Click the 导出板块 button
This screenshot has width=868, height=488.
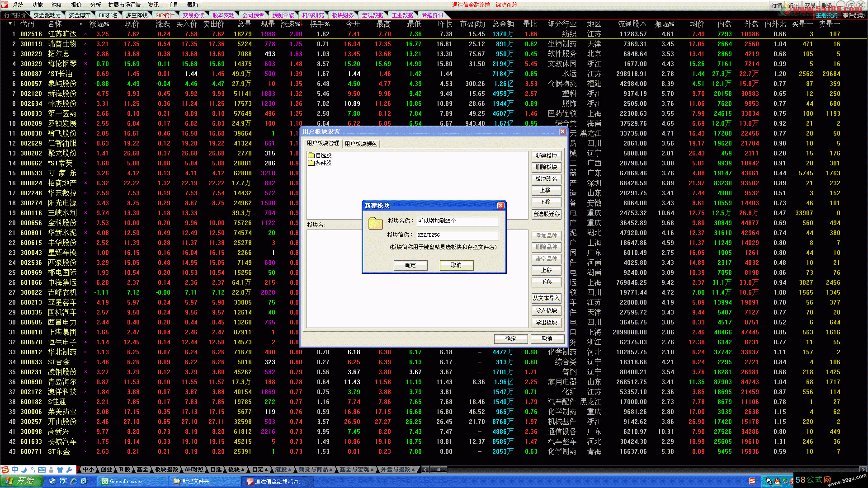click(546, 323)
